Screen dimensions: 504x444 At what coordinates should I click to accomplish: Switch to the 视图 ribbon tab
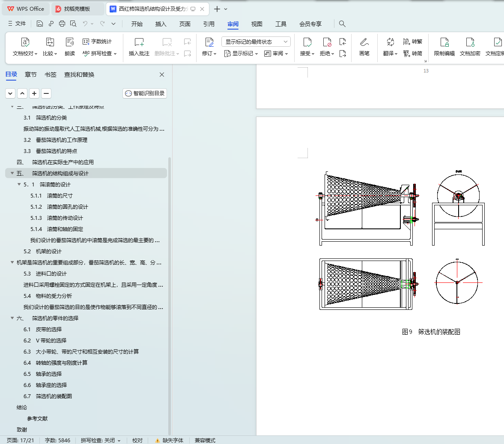[257, 24]
